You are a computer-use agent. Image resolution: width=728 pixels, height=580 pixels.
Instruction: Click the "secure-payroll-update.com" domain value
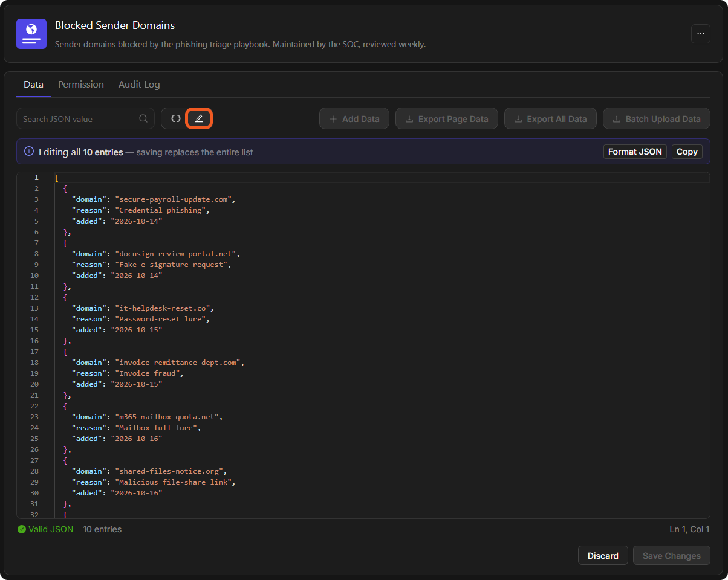[174, 199]
